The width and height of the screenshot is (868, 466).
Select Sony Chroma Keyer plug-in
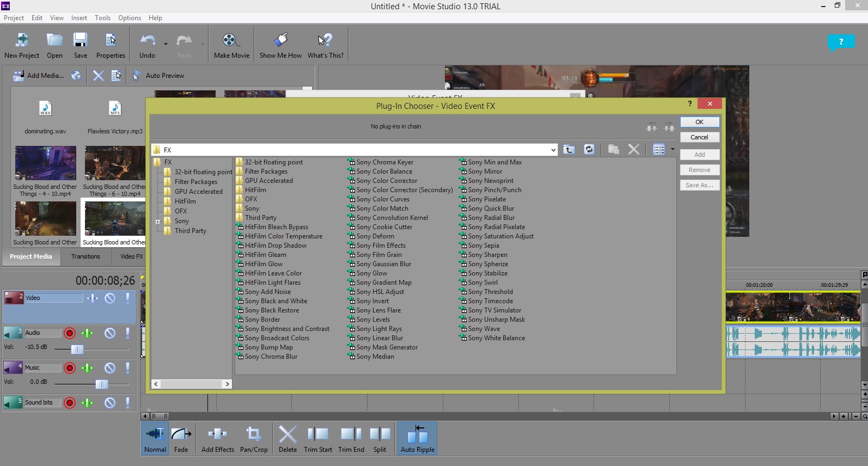pyautogui.click(x=381, y=162)
